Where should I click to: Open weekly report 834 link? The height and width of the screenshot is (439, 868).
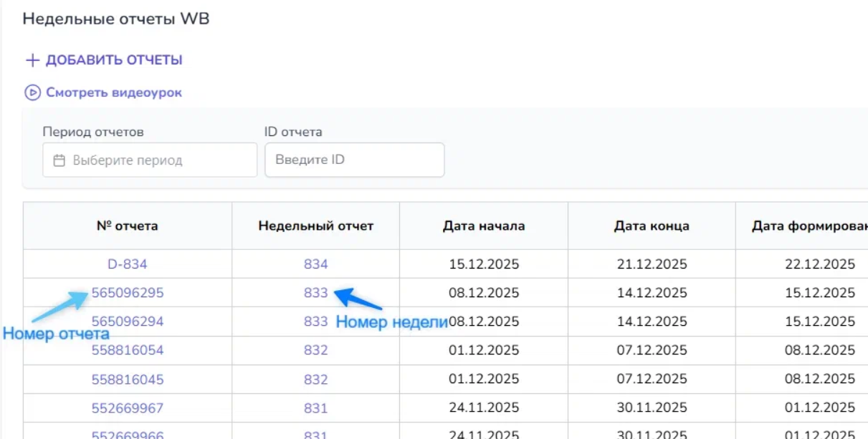pyautogui.click(x=315, y=264)
